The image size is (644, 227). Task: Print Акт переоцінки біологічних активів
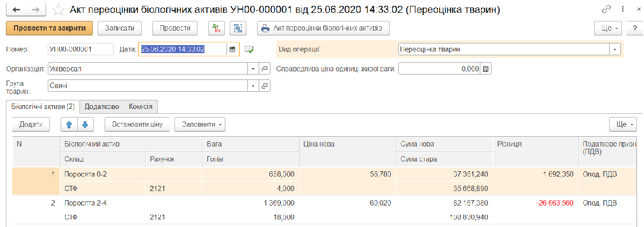(x=323, y=28)
